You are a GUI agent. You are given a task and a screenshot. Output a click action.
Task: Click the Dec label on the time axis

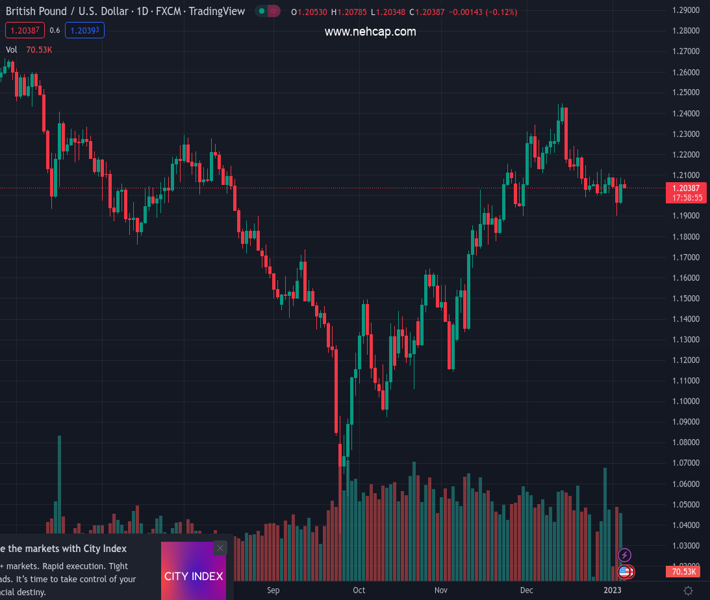[x=526, y=591]
